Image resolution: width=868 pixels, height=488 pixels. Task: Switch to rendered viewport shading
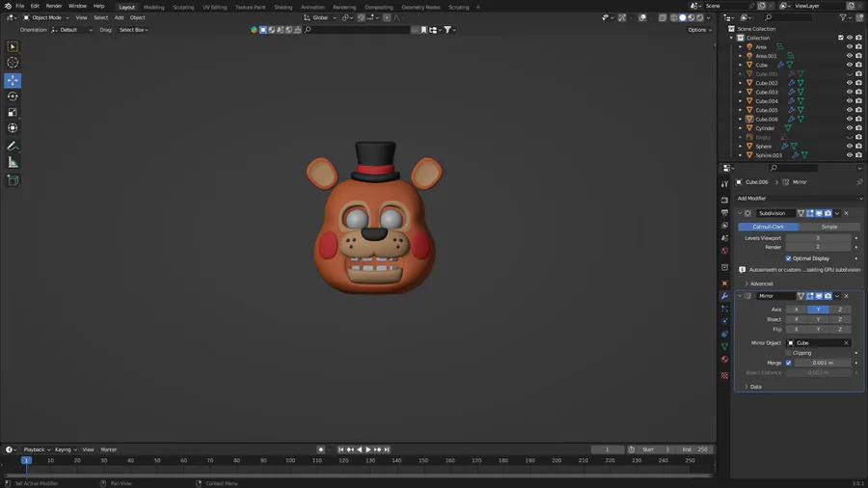(700, 17)
